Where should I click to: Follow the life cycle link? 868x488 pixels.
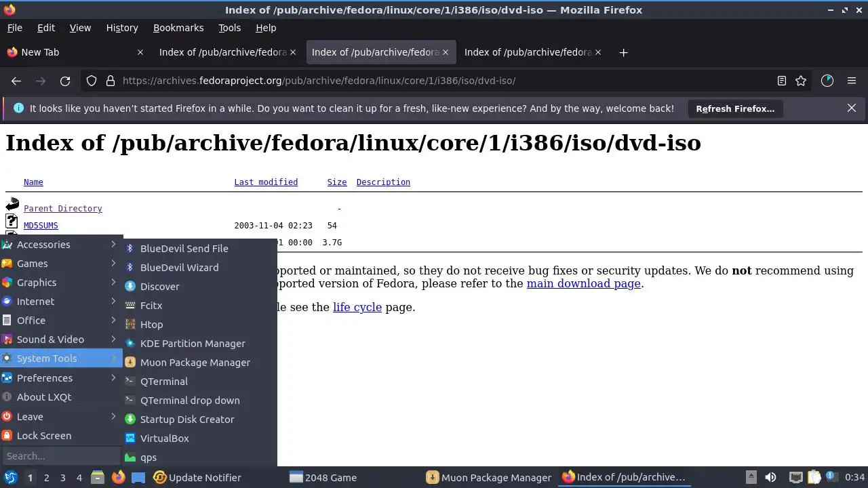pos(357,307)
